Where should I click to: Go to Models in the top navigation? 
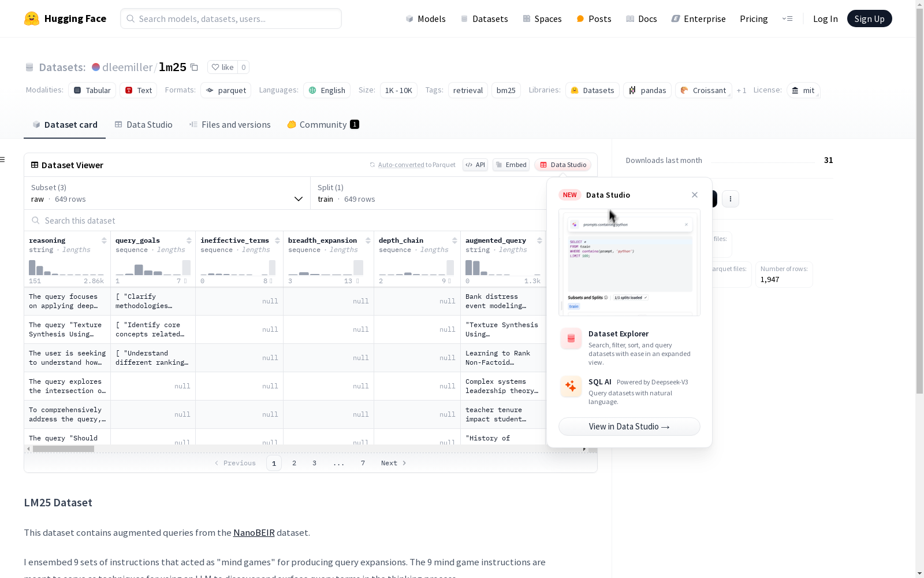(426, 18)
